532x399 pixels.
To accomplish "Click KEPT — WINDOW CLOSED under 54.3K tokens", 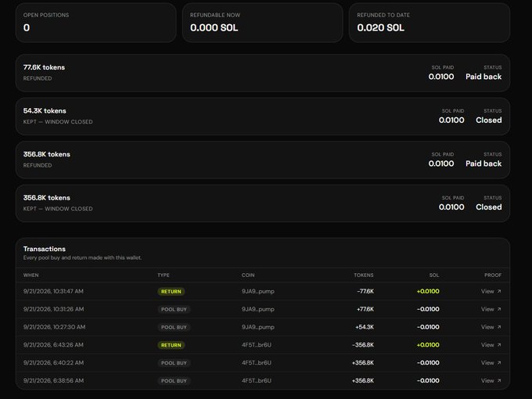I will tap(58, 122).
